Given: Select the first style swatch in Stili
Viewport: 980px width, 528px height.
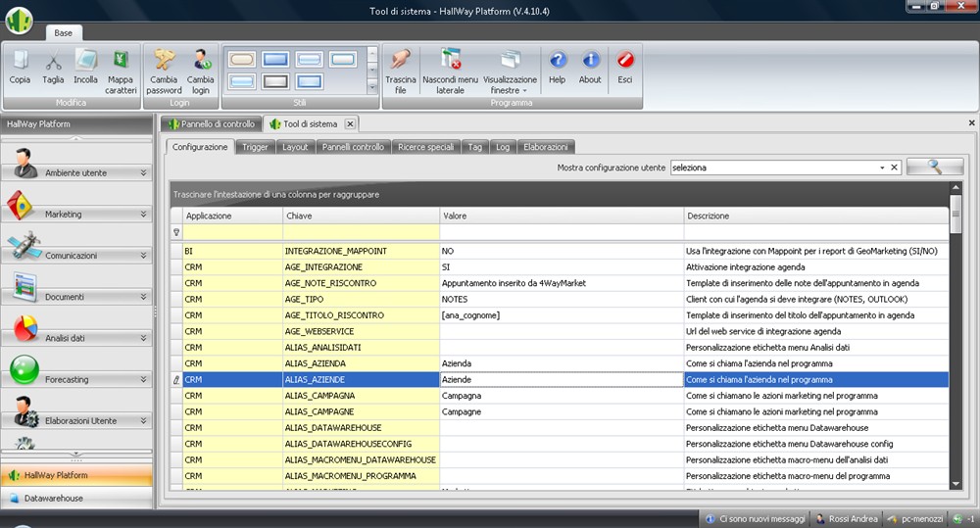Looking at the screenshot, I should (x=242, y=60).
